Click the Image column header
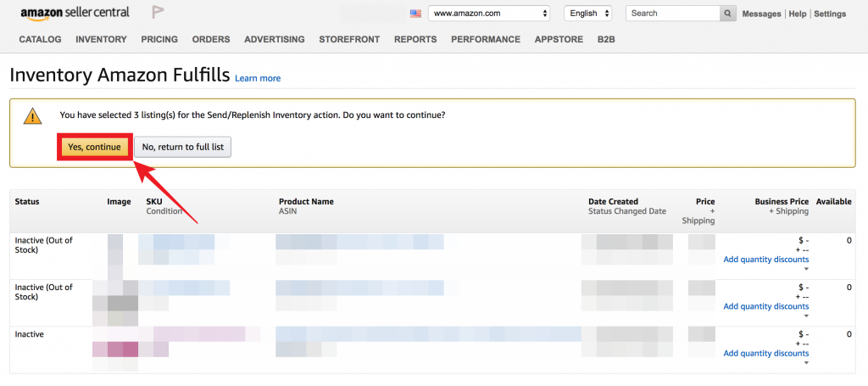Image resolution: width=868 pixels, height=386 pixels. tap(119, 202)
